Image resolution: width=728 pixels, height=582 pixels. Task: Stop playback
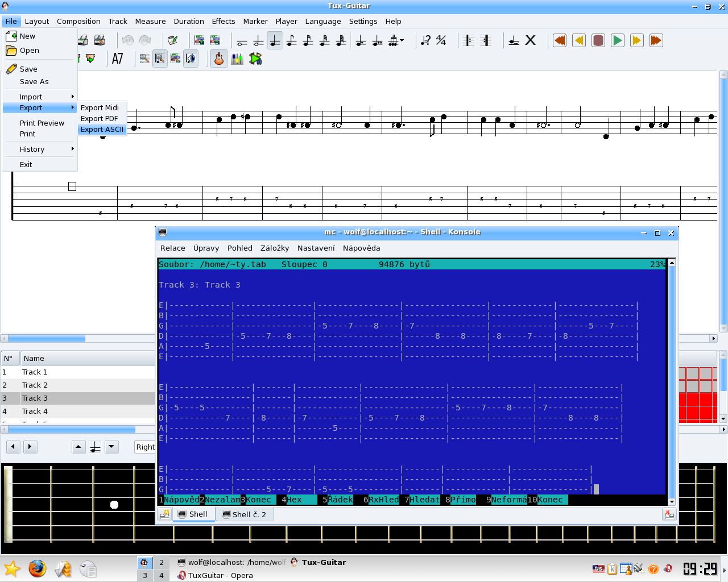(598, 41)
